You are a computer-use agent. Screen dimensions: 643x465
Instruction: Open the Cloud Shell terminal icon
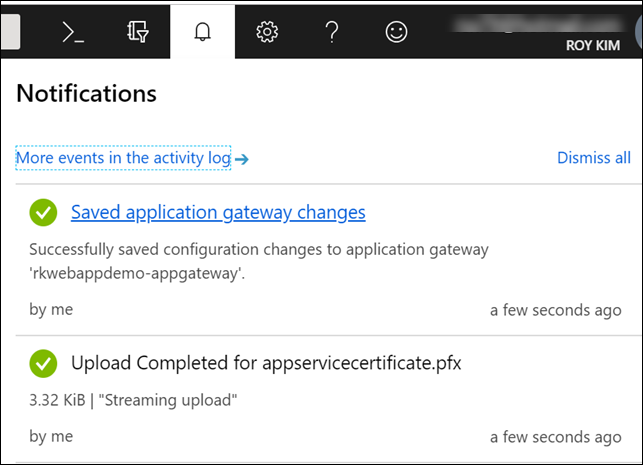click(73, 32)
